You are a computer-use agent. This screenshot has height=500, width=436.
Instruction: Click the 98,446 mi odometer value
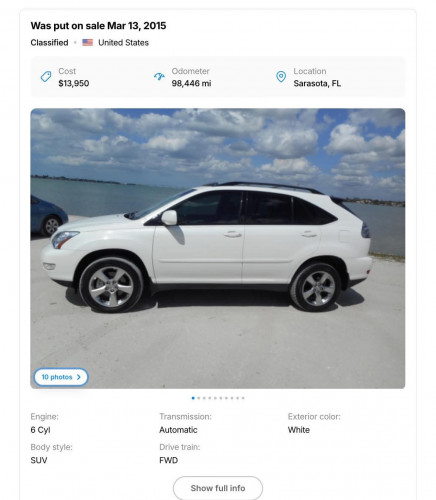tap(191, 83)
